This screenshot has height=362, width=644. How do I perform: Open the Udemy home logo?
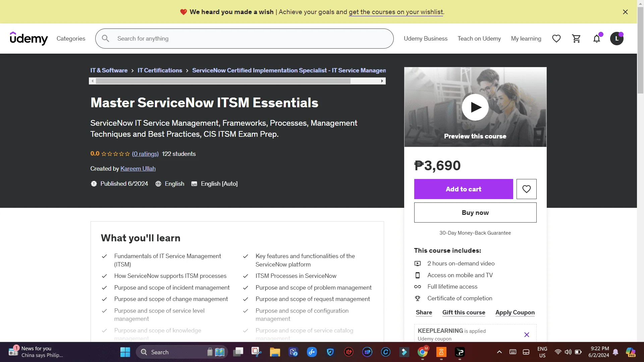pos(29,39)
